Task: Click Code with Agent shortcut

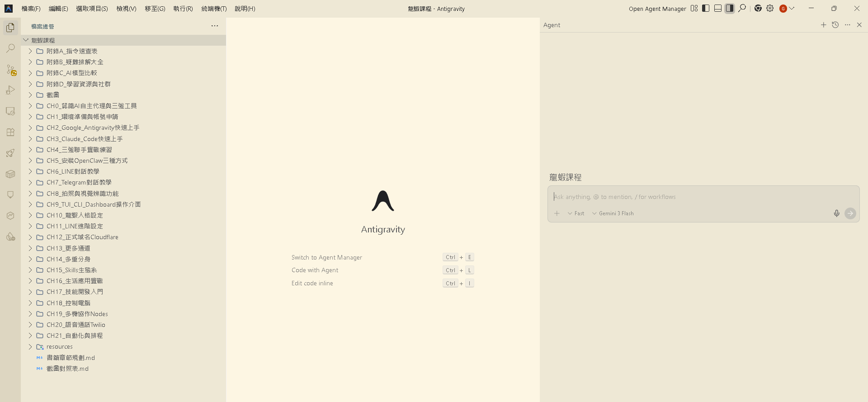Action: pos(315,270)
